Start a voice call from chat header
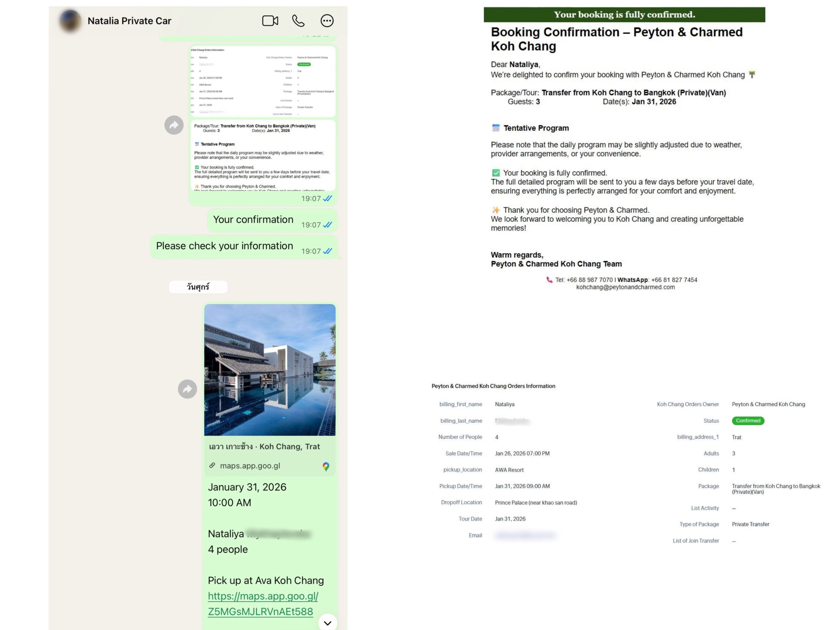 point(298,20)
